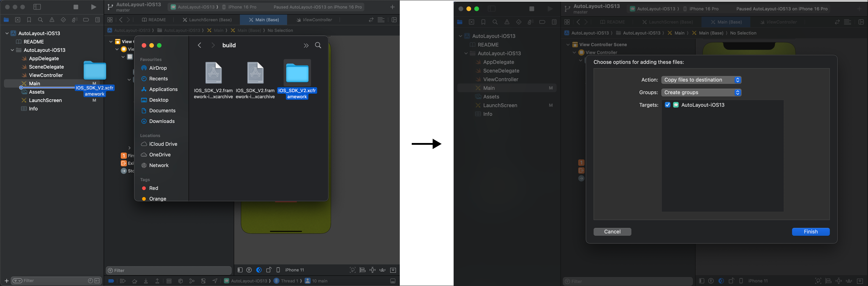Open Breakpoint navigator in Xcode behind Finder
This screenshot has width=868, height=286.
86,20
